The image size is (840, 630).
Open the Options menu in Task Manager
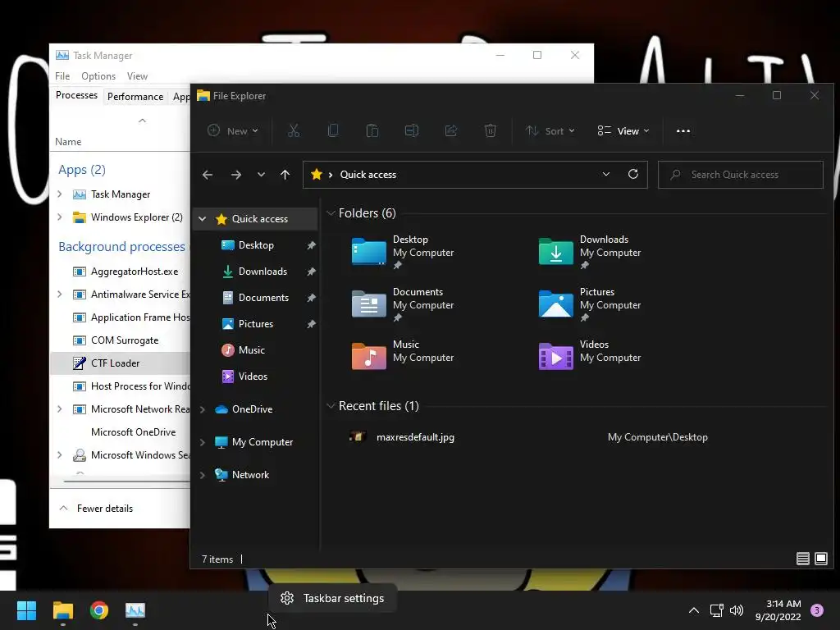(98, 76)
